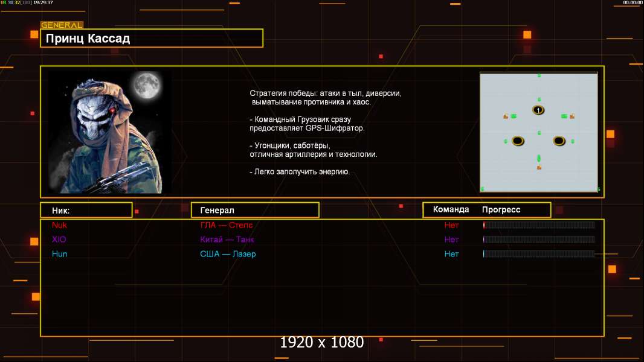Select player nickname 'XIO'
The width and height of the screenshot is (644, 362).
coord(59,240)
